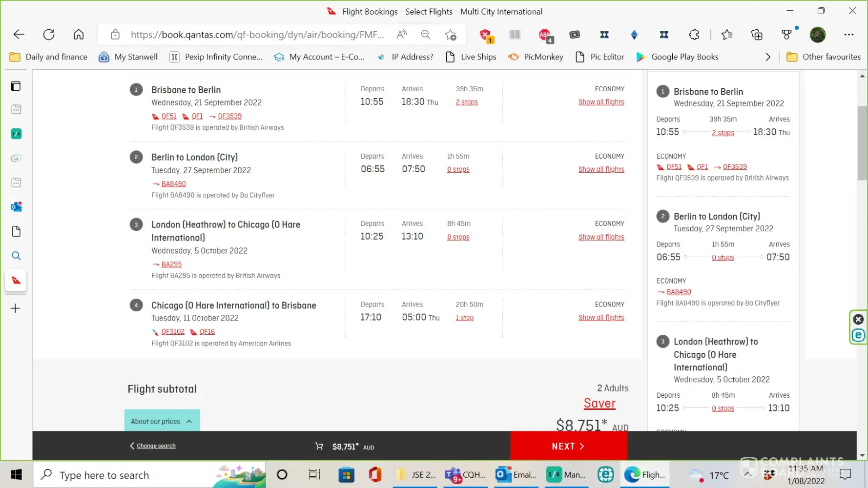The height and width of the screenshot is (488, 868).
Task: Open flight BA8490 details in main list
Action: (174, 184)
